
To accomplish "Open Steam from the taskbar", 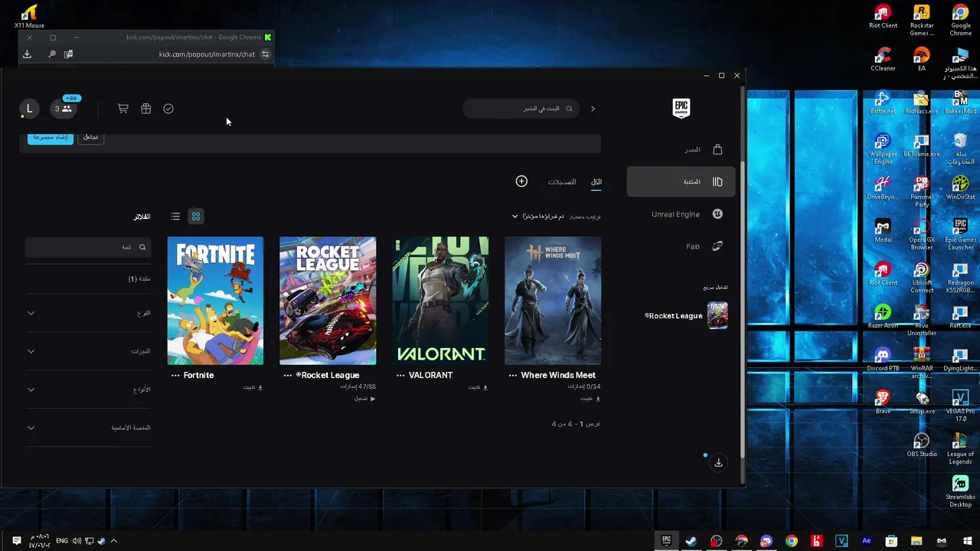I will 691,541.
